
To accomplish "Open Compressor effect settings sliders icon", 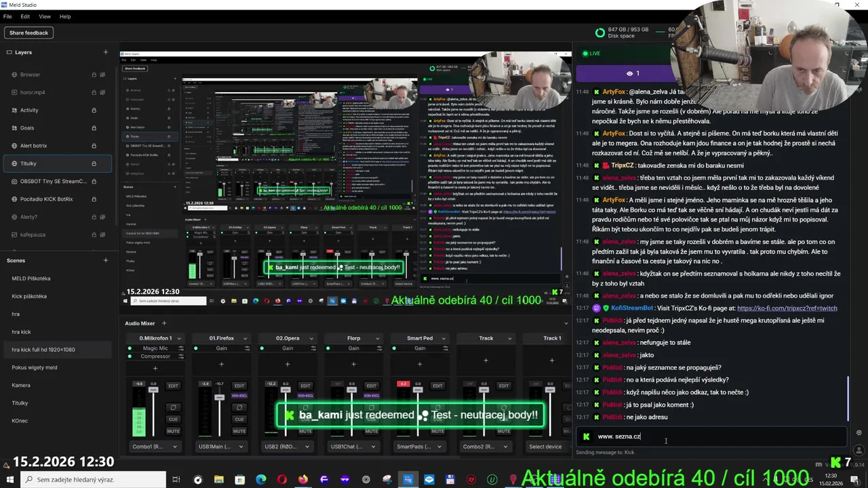I will [181, 357].
